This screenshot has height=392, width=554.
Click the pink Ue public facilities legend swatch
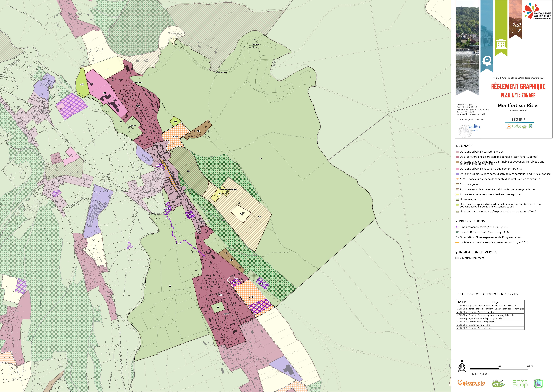click(457, 169)
